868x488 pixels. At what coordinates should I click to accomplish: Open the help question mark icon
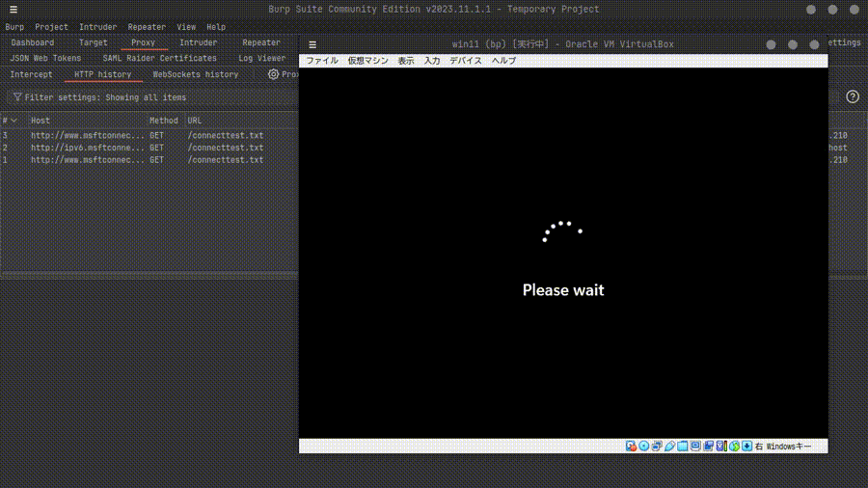(852, 97)
